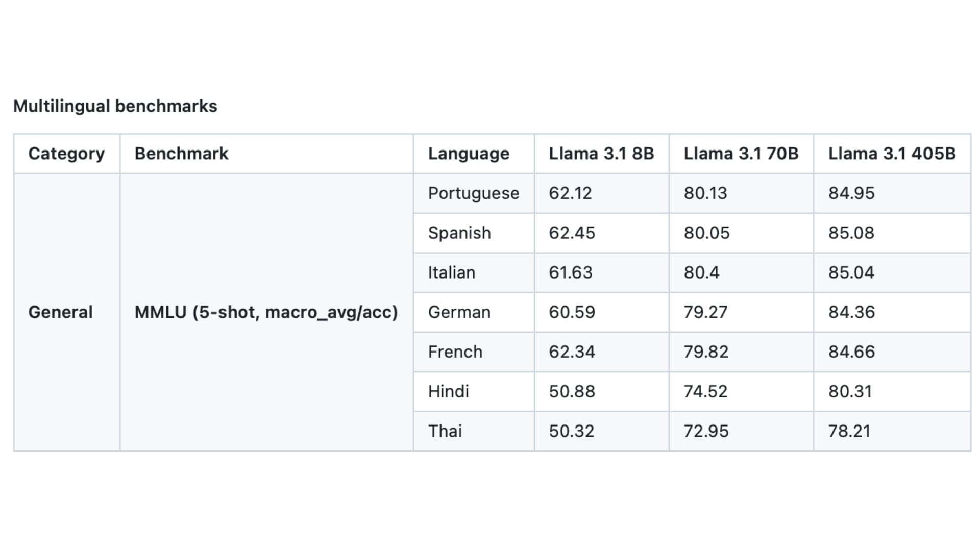Image resolution: width=980 pixels, height=551 pixels.
Task: Select the Llama 3.1 8B column header
Action: pos(601,153)
